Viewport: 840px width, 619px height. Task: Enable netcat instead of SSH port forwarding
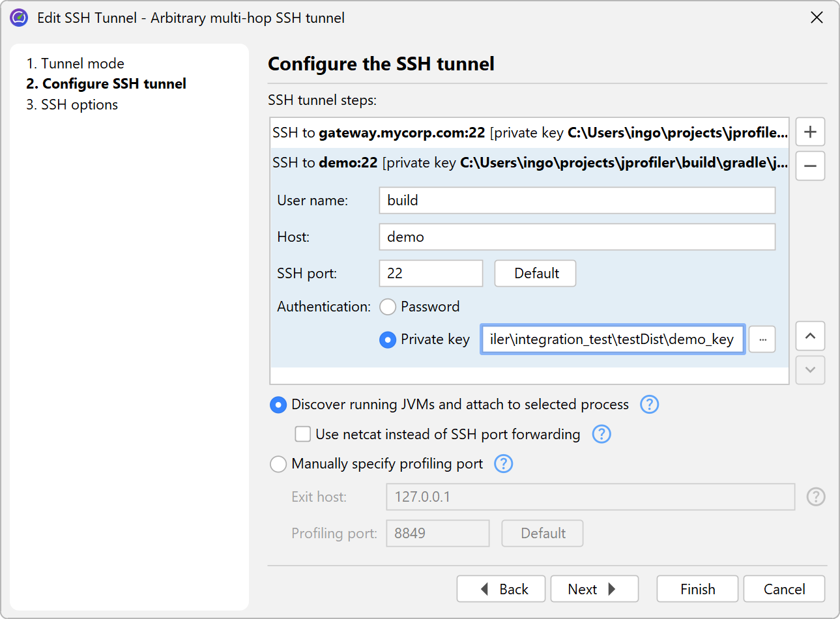point(303,434)
